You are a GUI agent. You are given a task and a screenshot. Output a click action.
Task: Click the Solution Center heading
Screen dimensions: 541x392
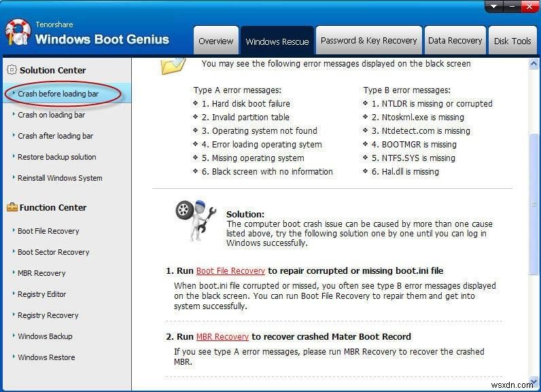[52, 71]
